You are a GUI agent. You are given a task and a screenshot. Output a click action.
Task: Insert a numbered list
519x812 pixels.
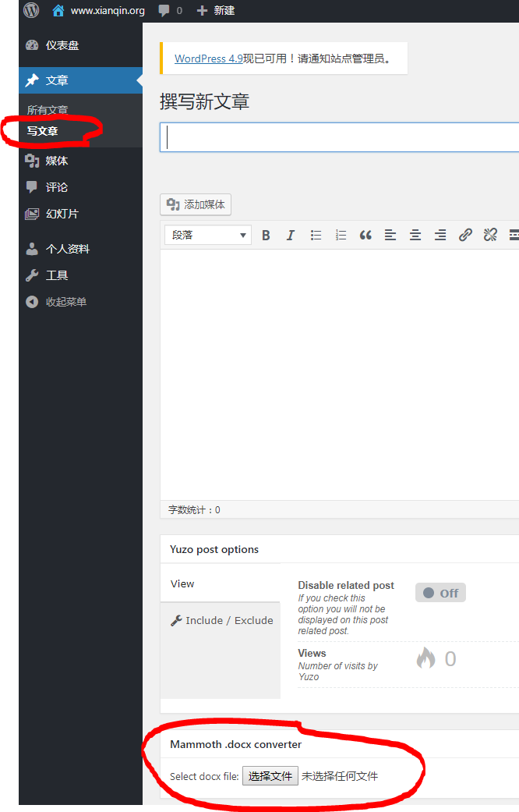(x=341, y=235)
